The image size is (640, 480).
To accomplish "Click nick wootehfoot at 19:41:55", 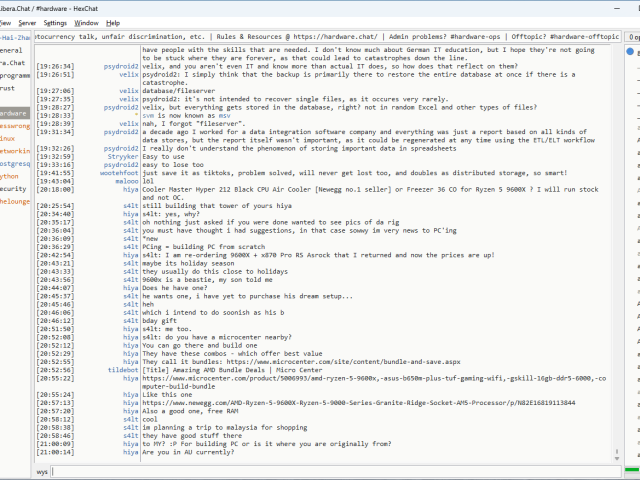I will (x=119, y=173).
